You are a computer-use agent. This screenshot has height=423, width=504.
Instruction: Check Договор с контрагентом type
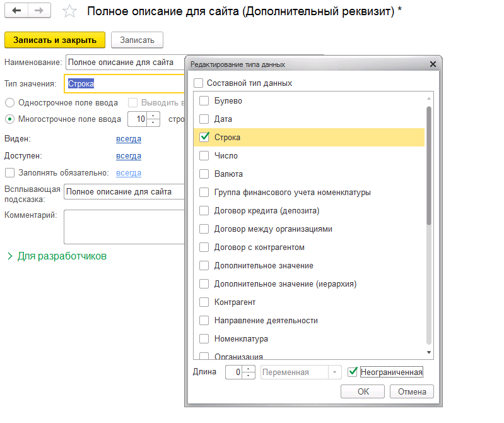coord(204,247)
